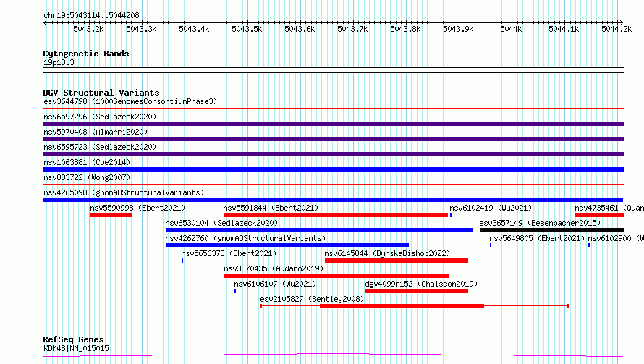Select the small blue marker under nsv5649805
644x364 pixels.
pos(491,245)
